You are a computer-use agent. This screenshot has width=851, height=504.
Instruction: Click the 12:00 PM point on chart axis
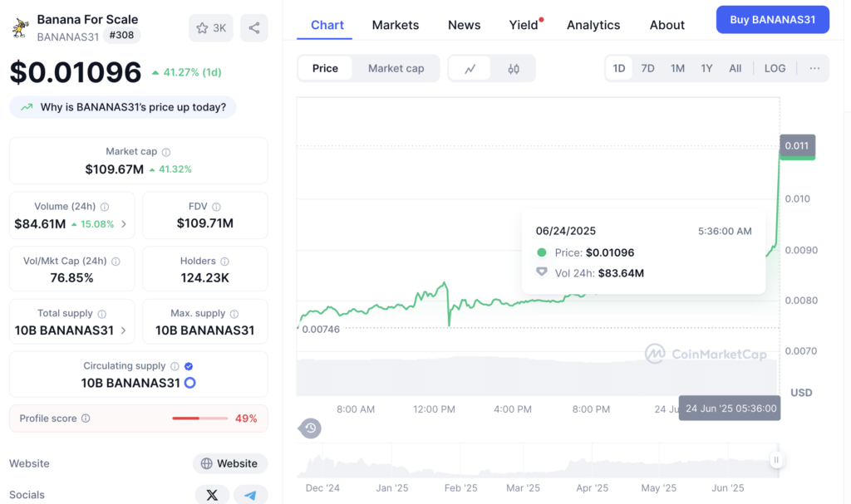point(434,409)
